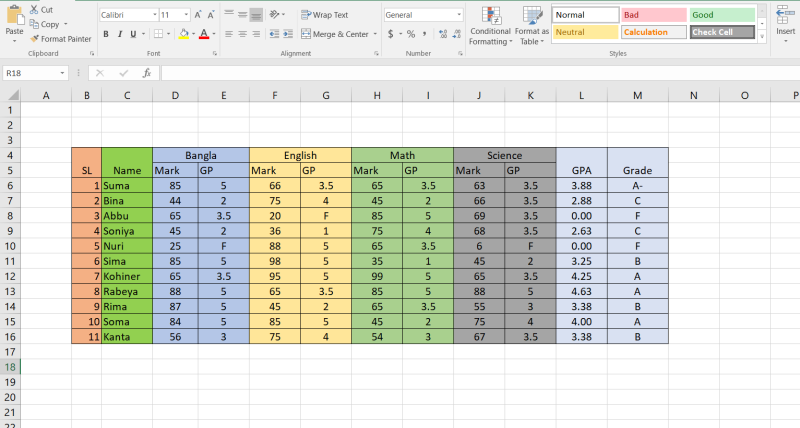Apply the Neutral cell style
800x428 pixels.
click(585, 32)
